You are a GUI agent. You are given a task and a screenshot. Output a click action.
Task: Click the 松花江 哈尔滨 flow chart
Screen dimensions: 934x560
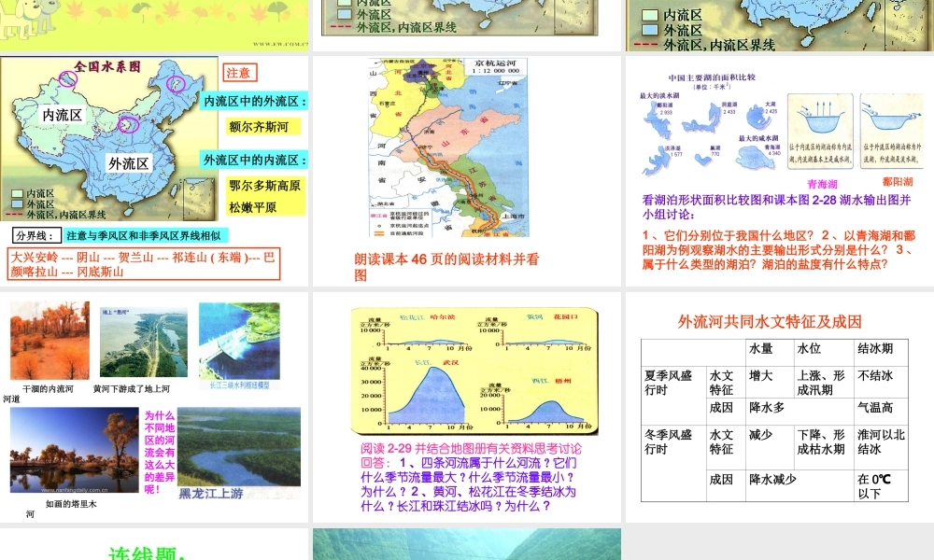coord(417,332)
